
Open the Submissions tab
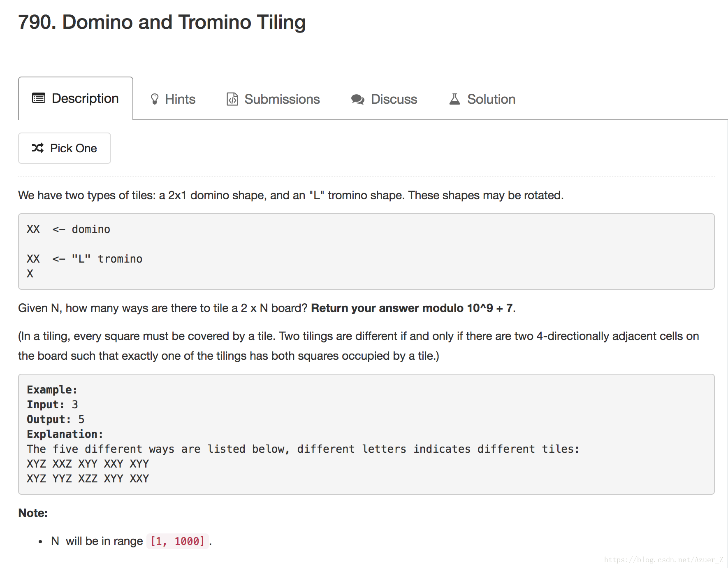coord(282,99)
